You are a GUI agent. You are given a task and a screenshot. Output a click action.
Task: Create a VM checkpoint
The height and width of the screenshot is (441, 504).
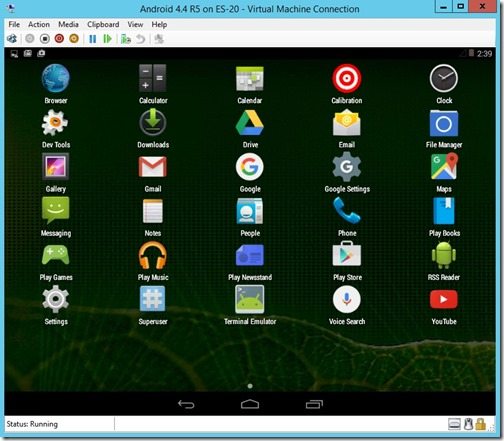(126, 39)
